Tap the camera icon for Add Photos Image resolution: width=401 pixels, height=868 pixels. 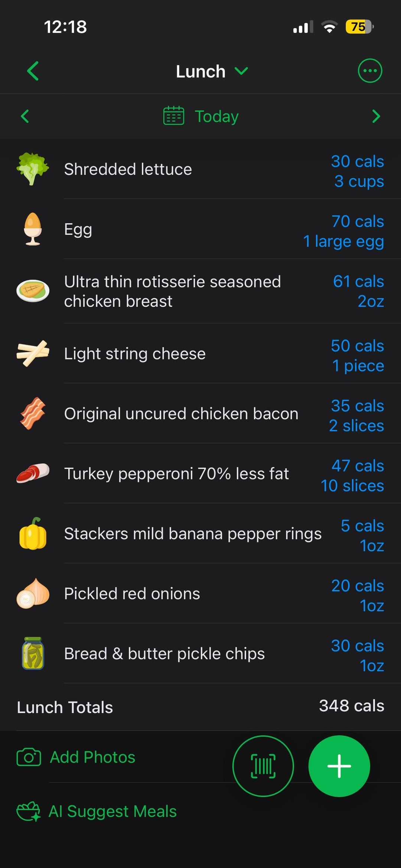[x=29, y=757]
